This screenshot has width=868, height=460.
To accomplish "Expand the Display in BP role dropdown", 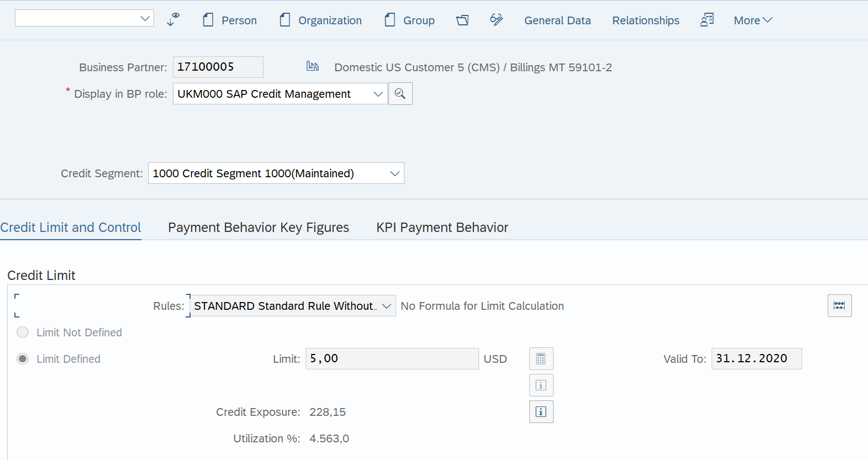I will click(x=378, y=94).
